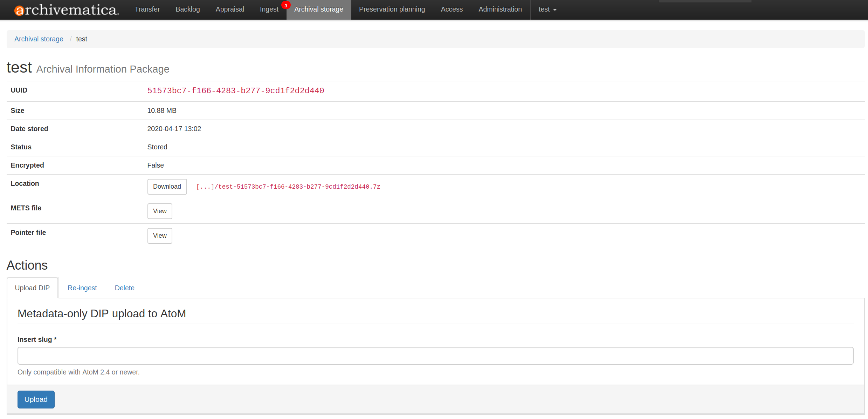The image size is (868, 419).
Task: Open the user menu caret beside test
Action: [554, 10]
